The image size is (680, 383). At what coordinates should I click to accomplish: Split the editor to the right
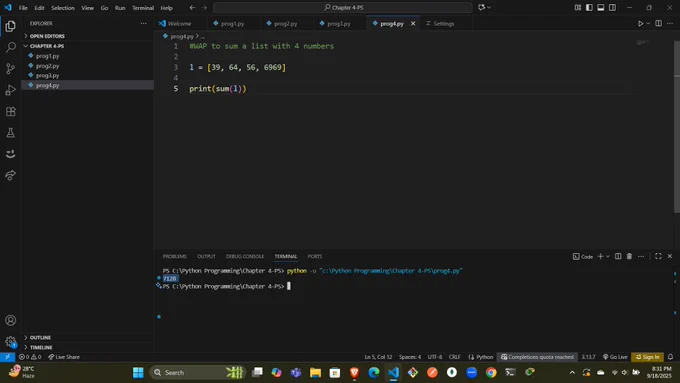click(x=658, y=23)
